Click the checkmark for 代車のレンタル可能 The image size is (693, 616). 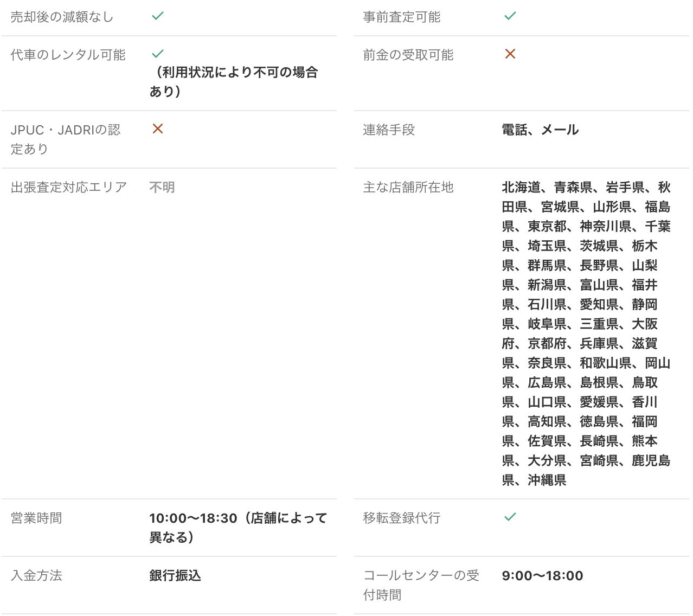pyautogui.click(x=158, y=54)
